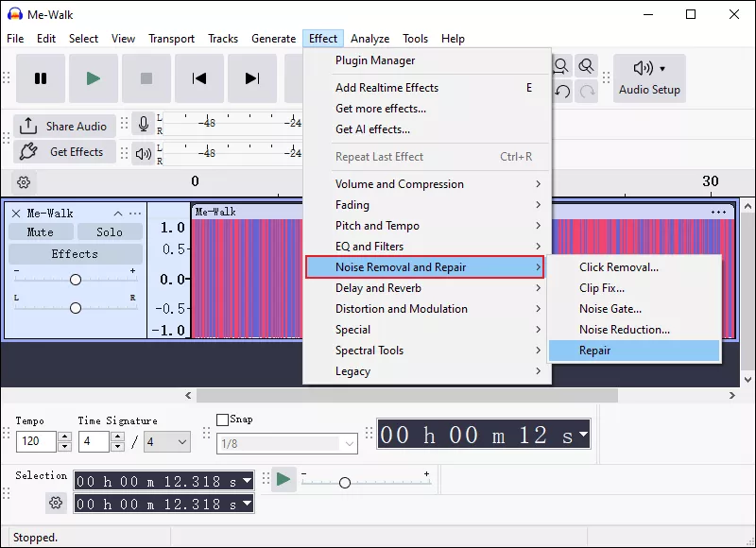
Task: Open the Select menu
Action: 83,39
